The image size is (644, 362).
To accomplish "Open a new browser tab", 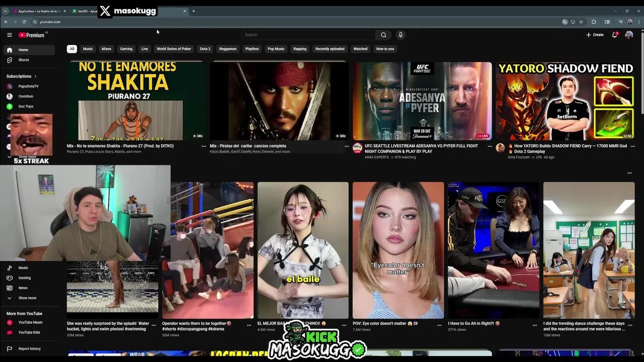I will (x=193, y=11).
